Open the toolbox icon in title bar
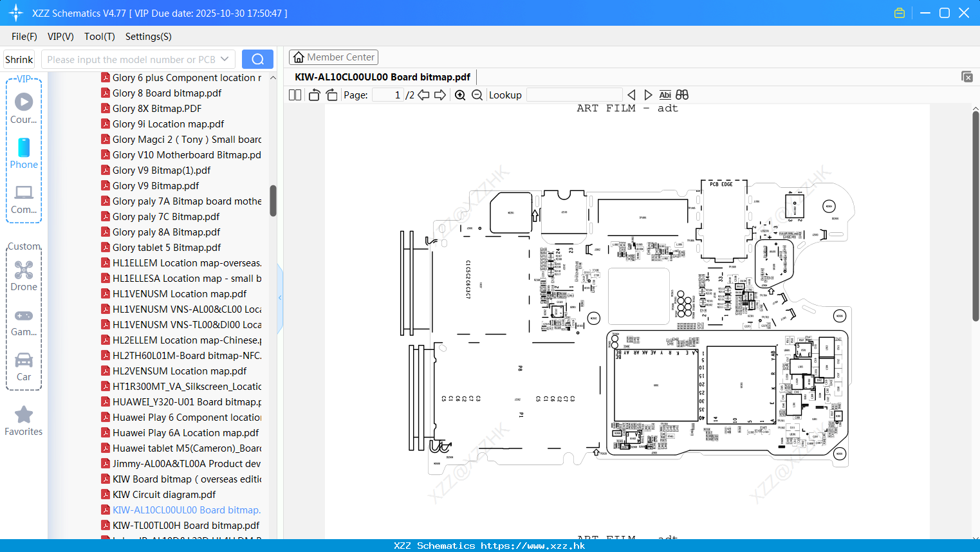Viewport: 980px width, 552px height. 900,13
